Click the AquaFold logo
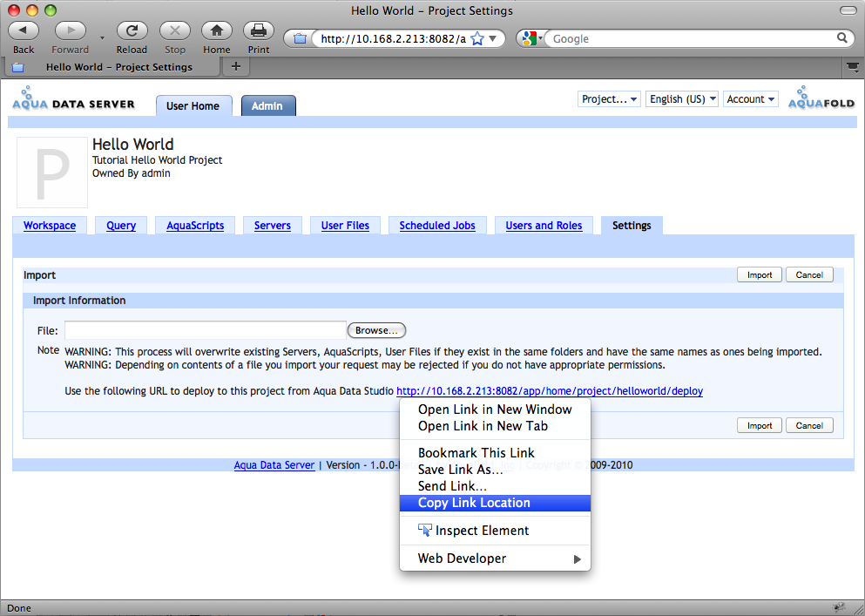Viewport: 865px width, 616px height. click(821, 98)
